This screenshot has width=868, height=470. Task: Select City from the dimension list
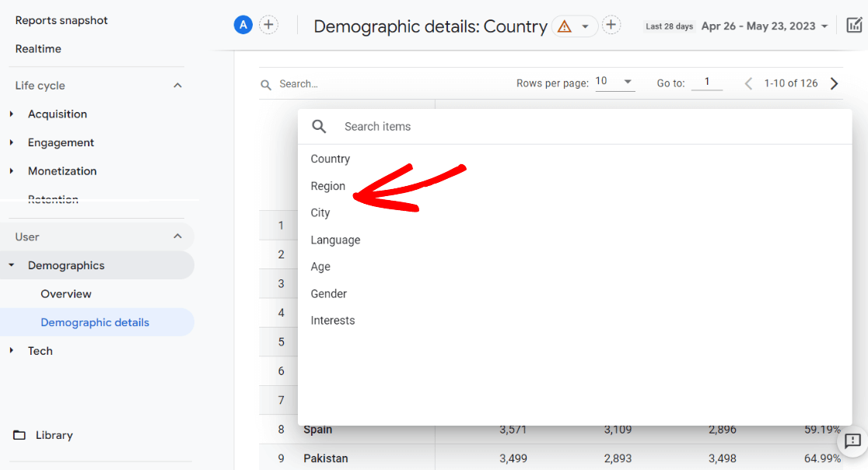(x=320, y=212)
